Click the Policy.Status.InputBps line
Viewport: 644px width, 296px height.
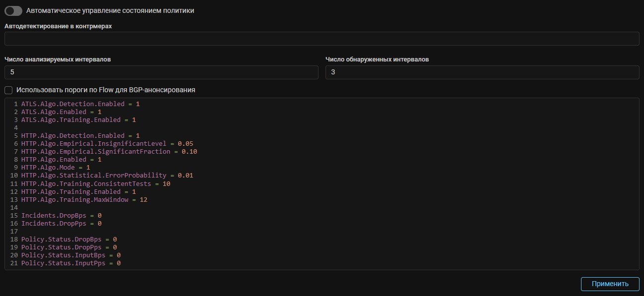click(70, 255)
